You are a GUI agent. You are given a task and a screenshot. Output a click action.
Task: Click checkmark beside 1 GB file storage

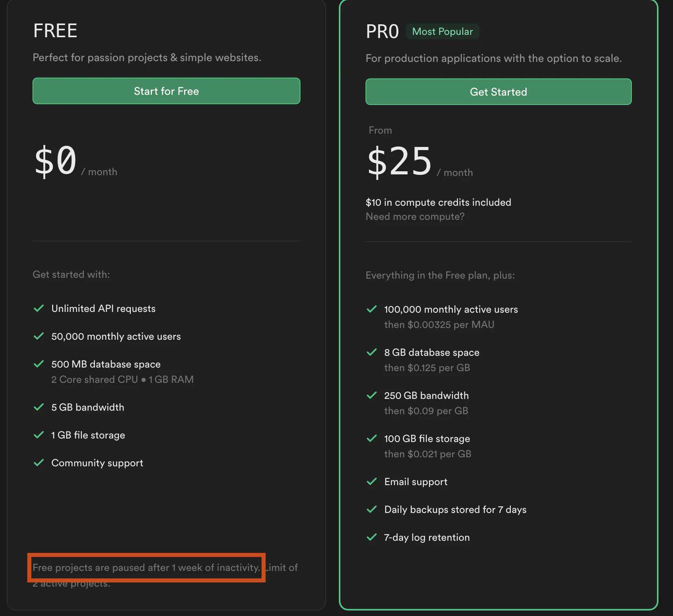tap(39, 435)
